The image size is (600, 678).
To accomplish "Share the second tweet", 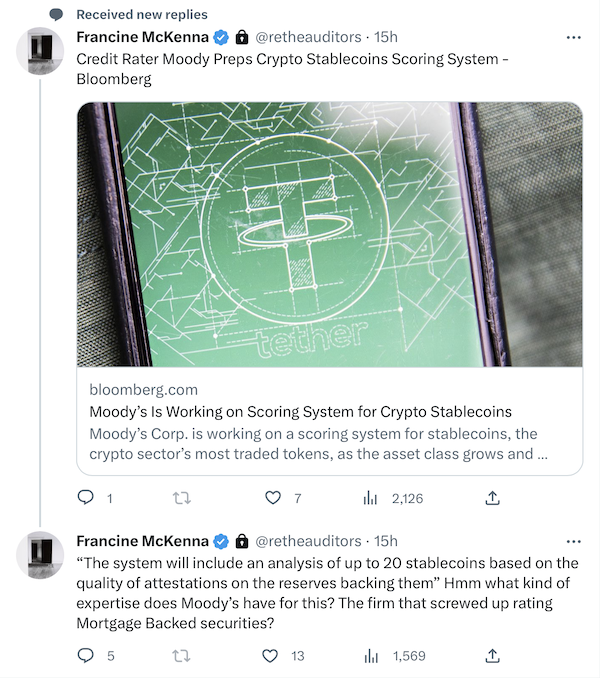I will point(492,655).
